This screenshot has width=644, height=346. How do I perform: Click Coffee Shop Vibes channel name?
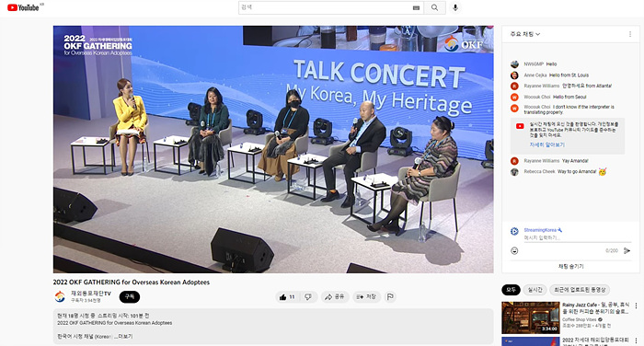tap(579, 319)
